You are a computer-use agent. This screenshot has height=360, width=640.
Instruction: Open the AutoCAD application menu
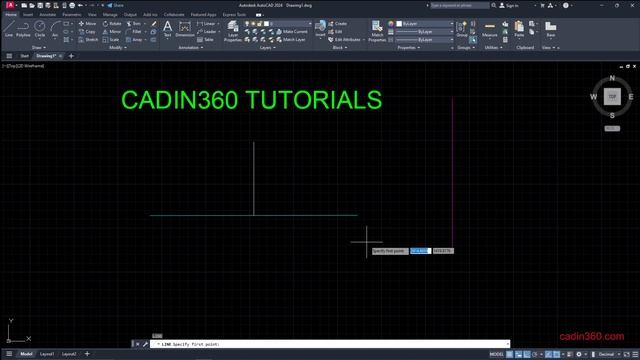click(x=10, y=5)
